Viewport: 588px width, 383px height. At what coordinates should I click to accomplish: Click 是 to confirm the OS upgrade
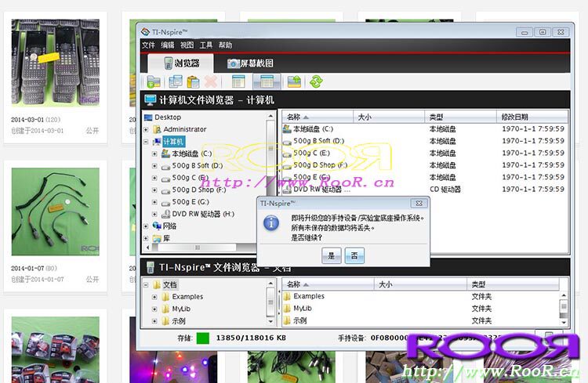click(331, 255)
